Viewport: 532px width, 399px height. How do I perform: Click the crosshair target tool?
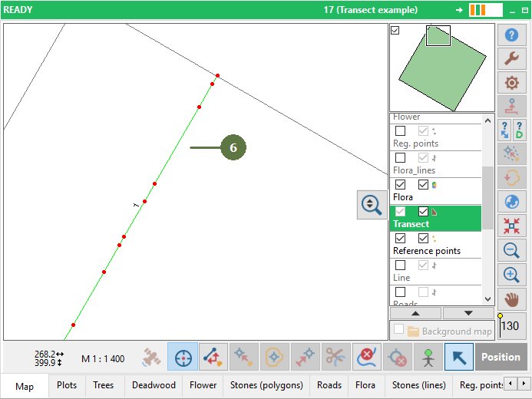(183, 357)
